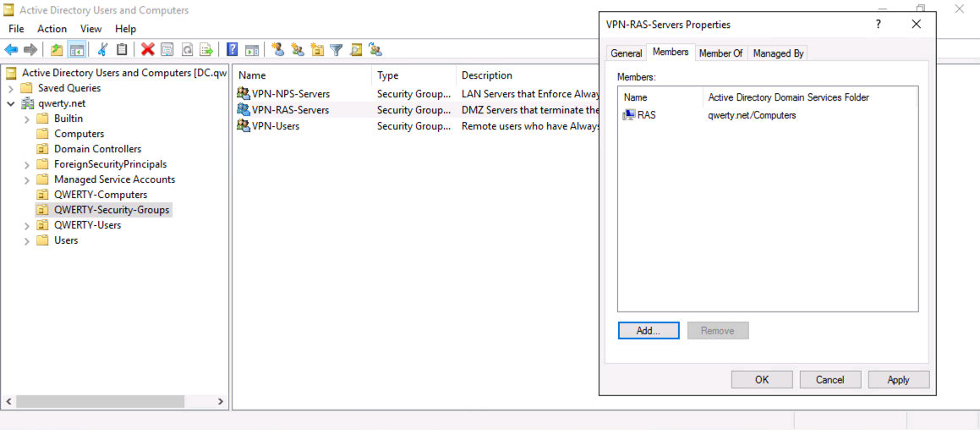This screenshot has width=980, height=430.
Task: Close the VPN-RAS-Servers Properties dialog
Action: (x=917, y=25)
